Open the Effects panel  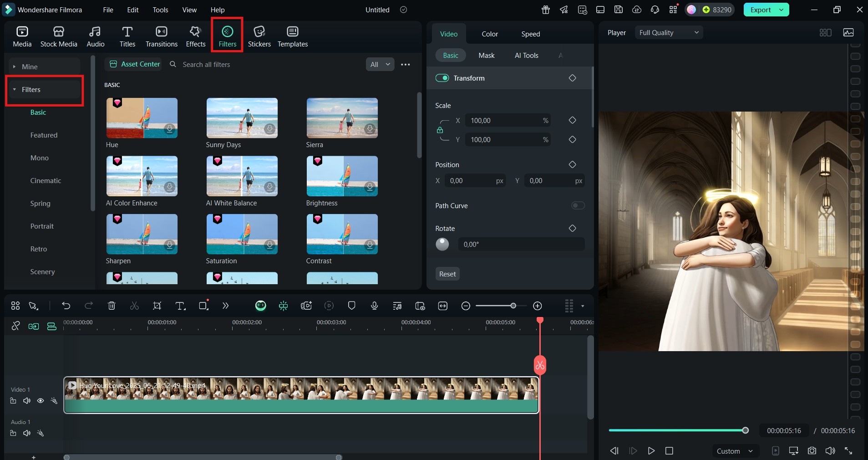point(196,36)
